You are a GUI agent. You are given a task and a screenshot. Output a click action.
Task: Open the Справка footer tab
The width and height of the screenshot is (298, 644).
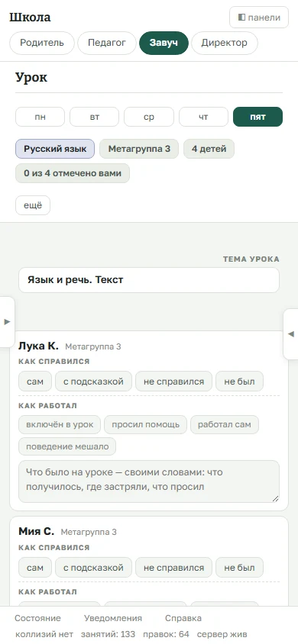(183, 618)
